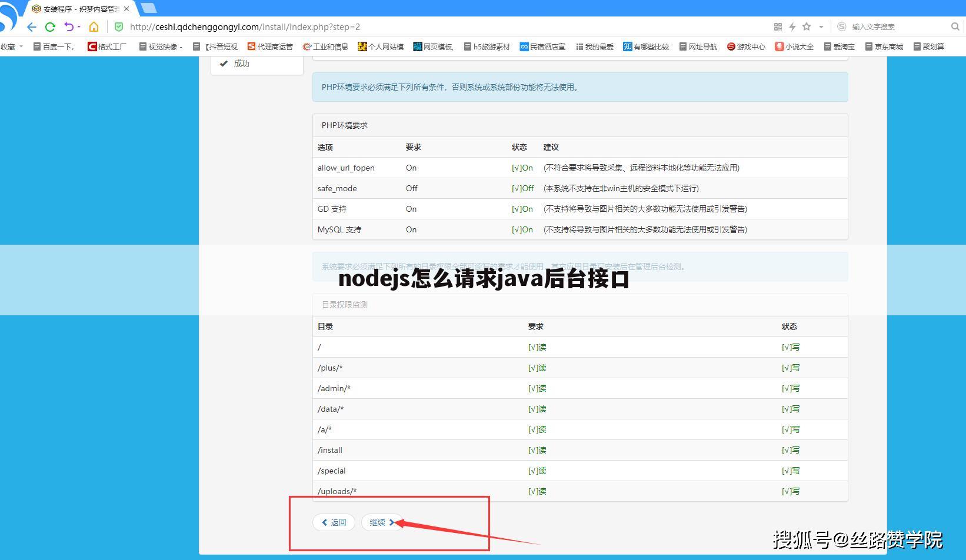The width and height of the screenshot is (966, 560).
Task: Open the 爱淘宝 bookmark
Action: click(x=840, y=46)
